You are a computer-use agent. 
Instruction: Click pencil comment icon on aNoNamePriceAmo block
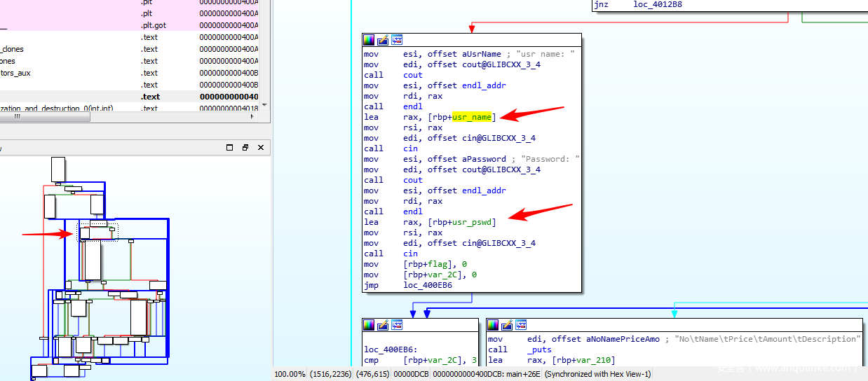coord(507,325)
